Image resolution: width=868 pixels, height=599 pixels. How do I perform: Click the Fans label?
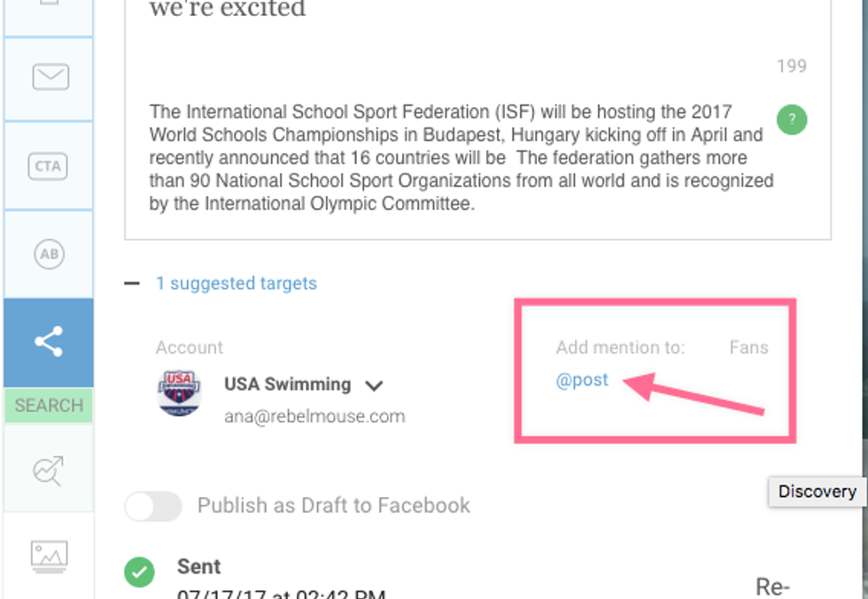click(748, 347)
